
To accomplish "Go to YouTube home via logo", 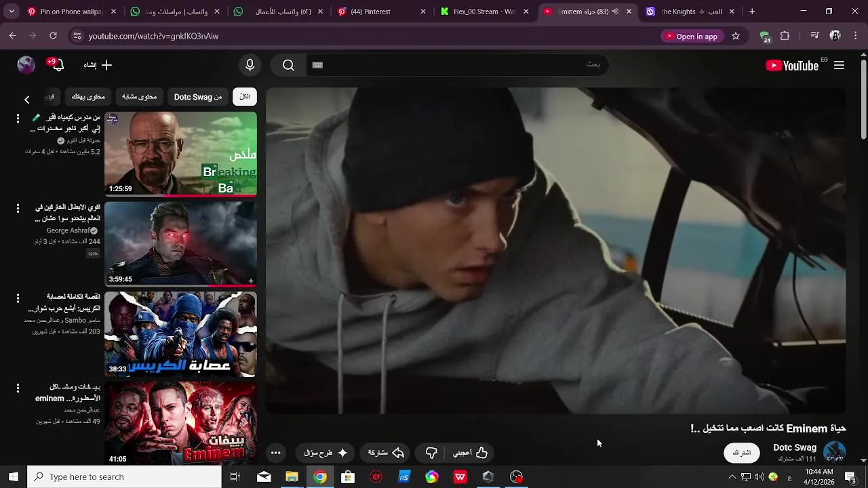I will pos(792,66).
